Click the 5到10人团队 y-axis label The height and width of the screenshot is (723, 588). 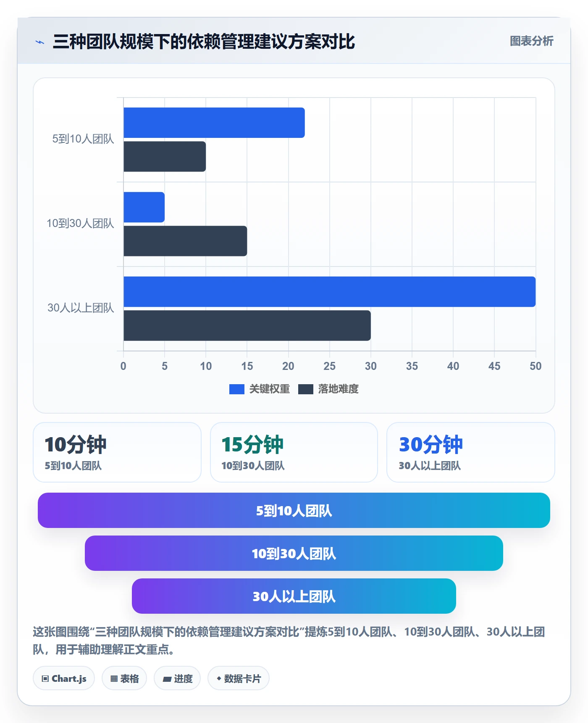83,139
